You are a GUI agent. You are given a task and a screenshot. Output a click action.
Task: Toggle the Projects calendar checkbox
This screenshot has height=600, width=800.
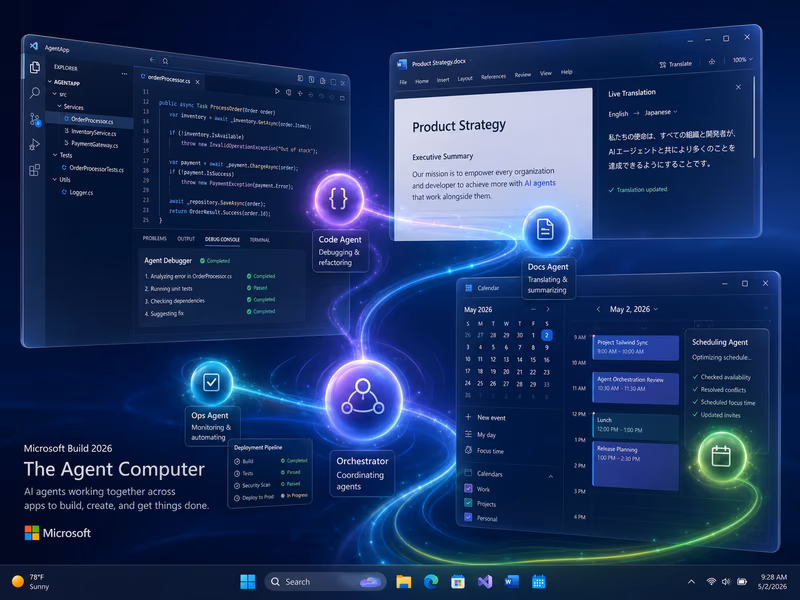coord(468,503)
